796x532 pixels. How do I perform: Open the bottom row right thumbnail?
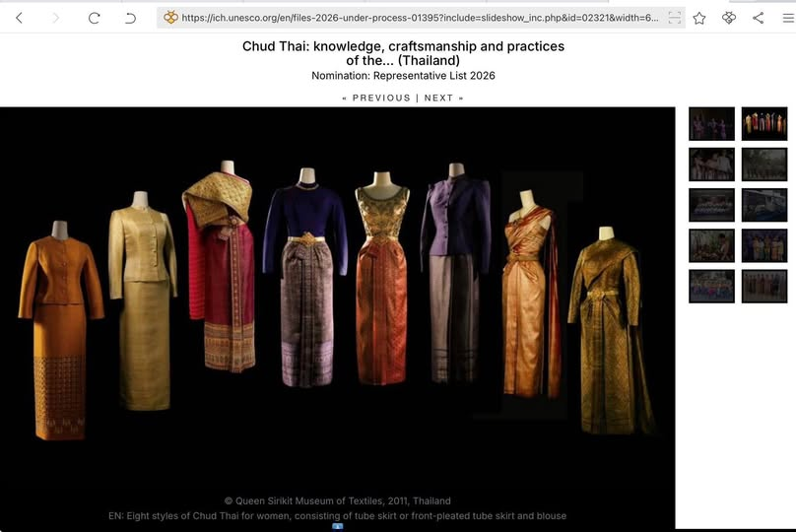[x=764, y=287]
